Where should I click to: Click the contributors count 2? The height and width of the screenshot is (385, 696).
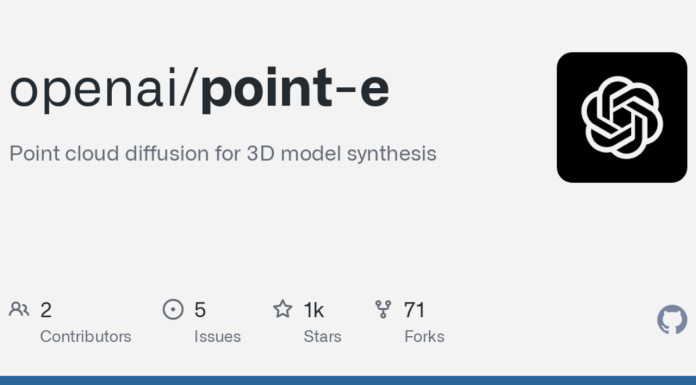pyautogui.click(x=46, y=310)
